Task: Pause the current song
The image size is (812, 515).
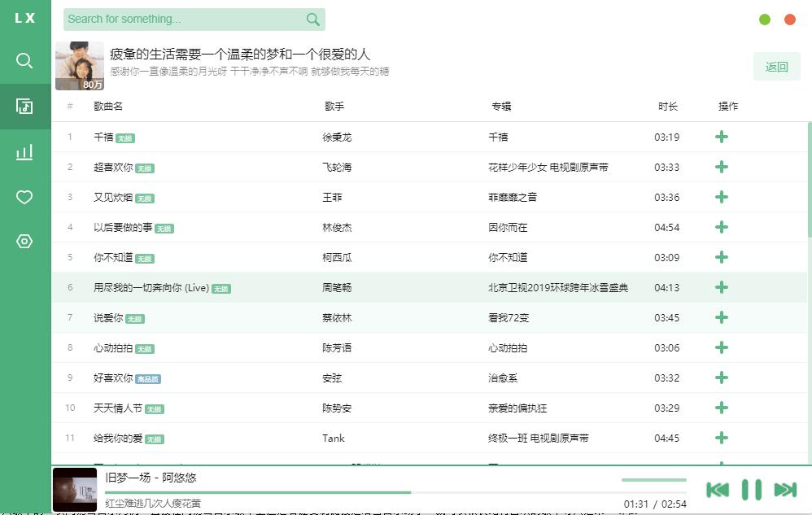Action: (752, 490)
